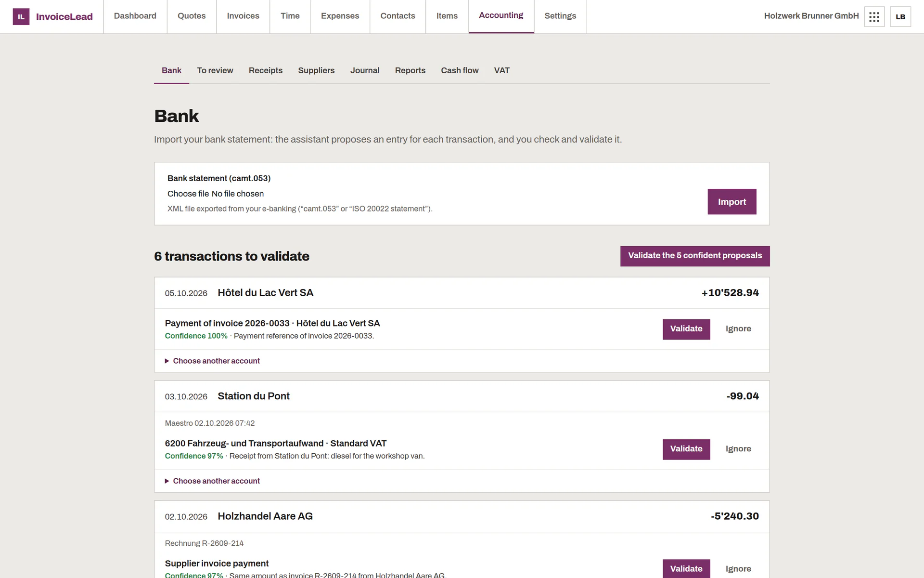Open the Items section
The width and height of the screenshot is (924, 578).
point(447,16)
